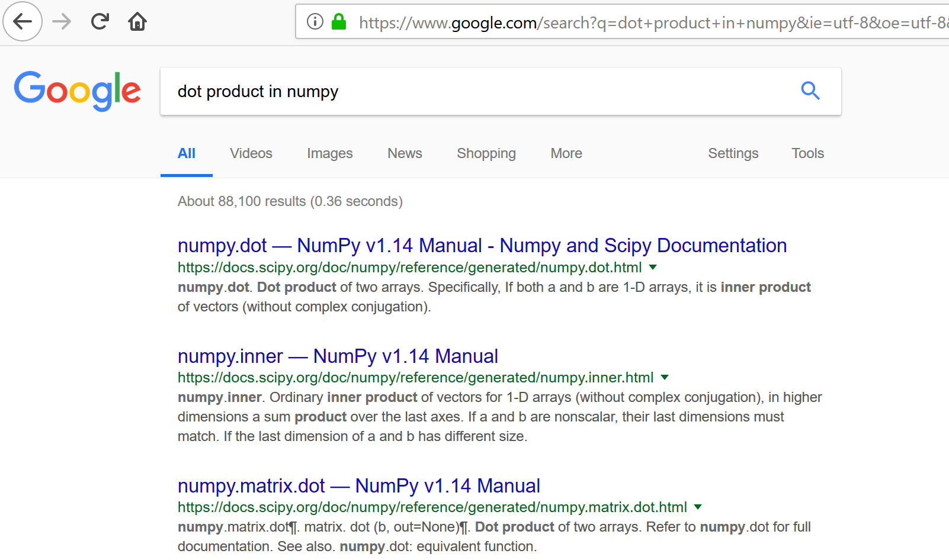Image resolution: width=949 pixels, height=560 pixels.
Task: Open the search Tools menu
Action: tap(808, 153)
